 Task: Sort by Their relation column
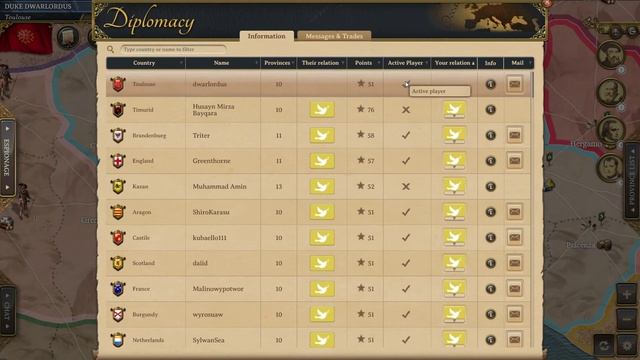pyautogui.click(x=322, y=63)
